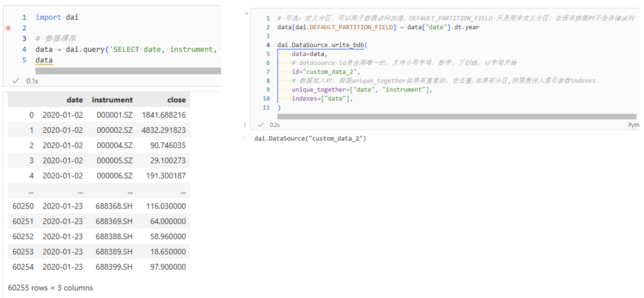The image size is (644, 298).
Task: Click the dai.DataSource("custom_data_2") cell text
Action: (x=310, y=139)
